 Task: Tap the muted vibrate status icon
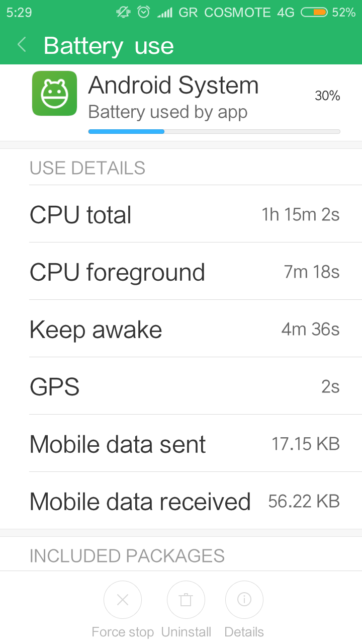click(123, 12)
